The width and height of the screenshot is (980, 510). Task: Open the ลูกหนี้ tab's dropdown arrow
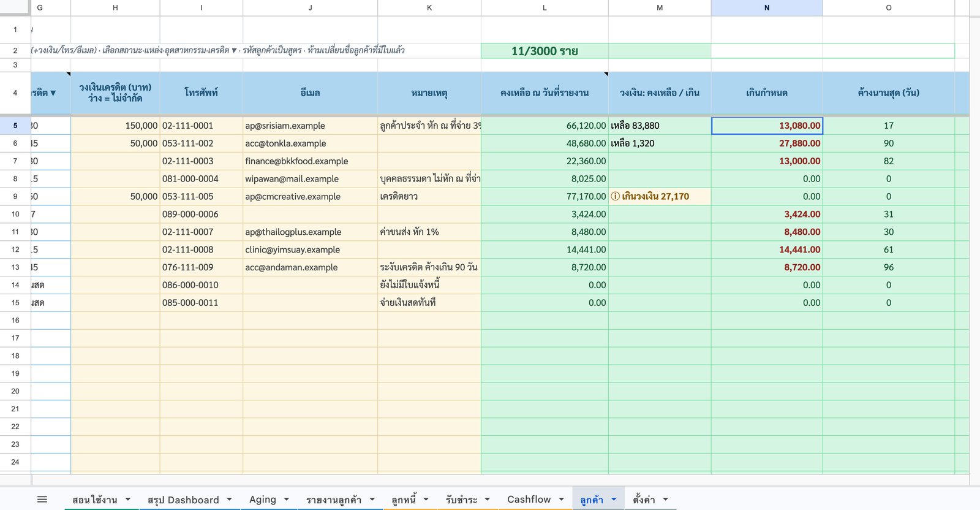tap(426, 500)
